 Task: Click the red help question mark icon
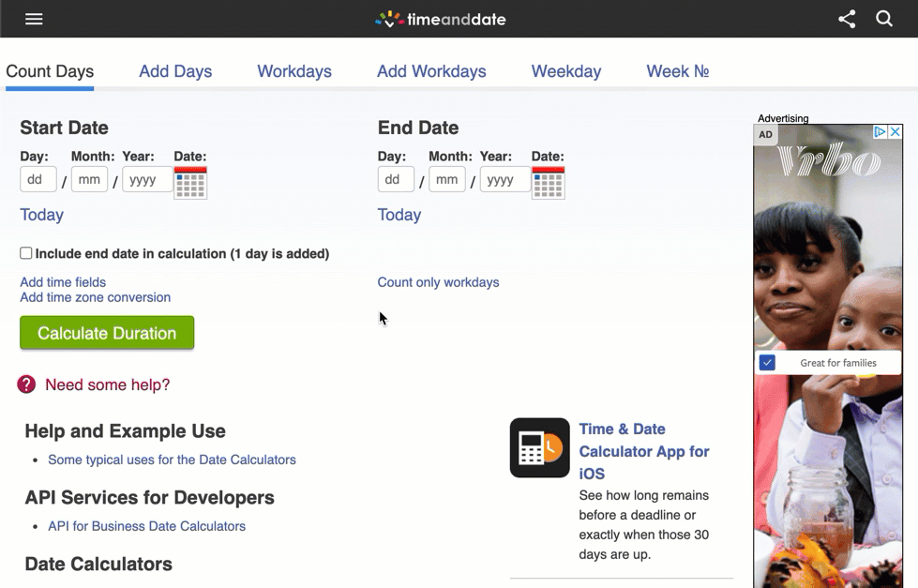23,385
